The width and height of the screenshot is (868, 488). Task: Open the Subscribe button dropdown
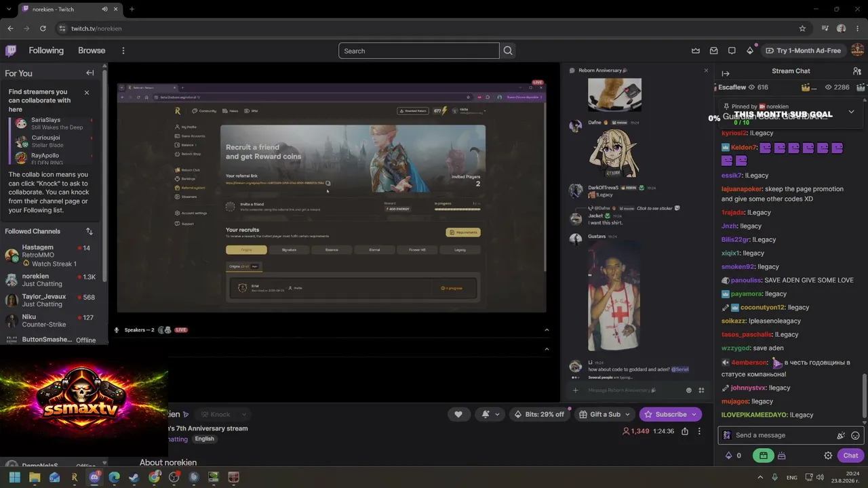coord(694,414)
